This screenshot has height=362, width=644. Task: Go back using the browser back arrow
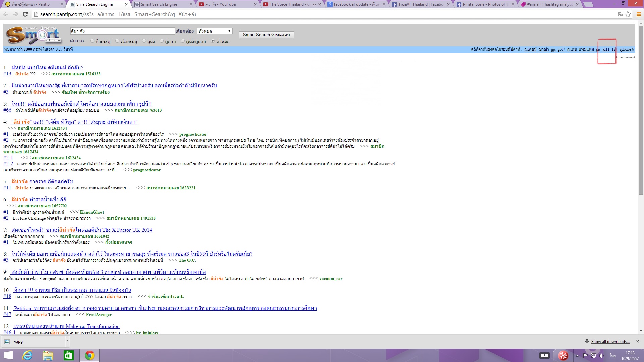6,14
